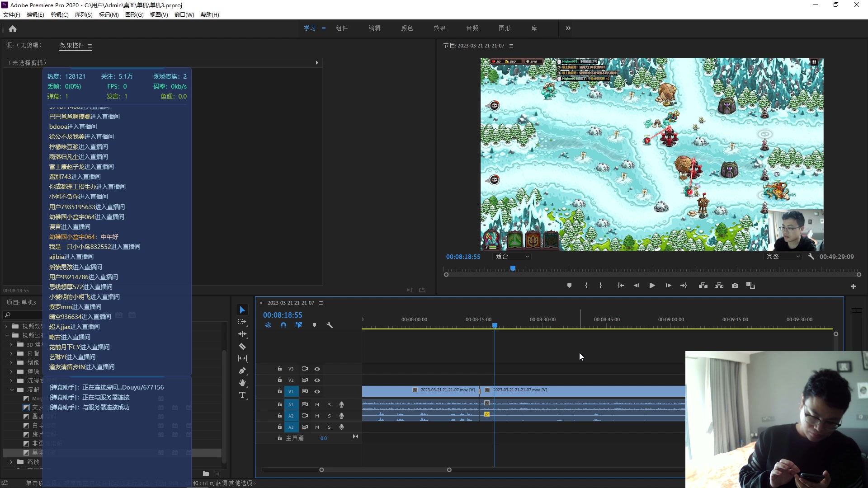Enable voice-over record on A1

[x=341, y=404]
